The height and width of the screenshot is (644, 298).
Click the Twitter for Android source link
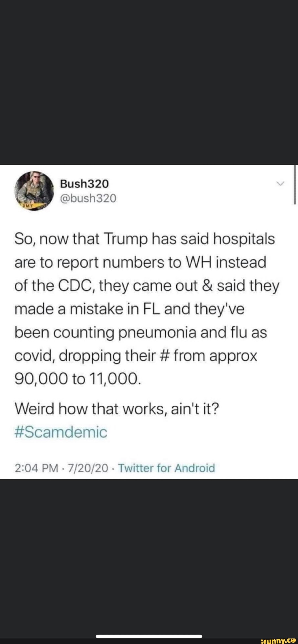coord(166,468)
